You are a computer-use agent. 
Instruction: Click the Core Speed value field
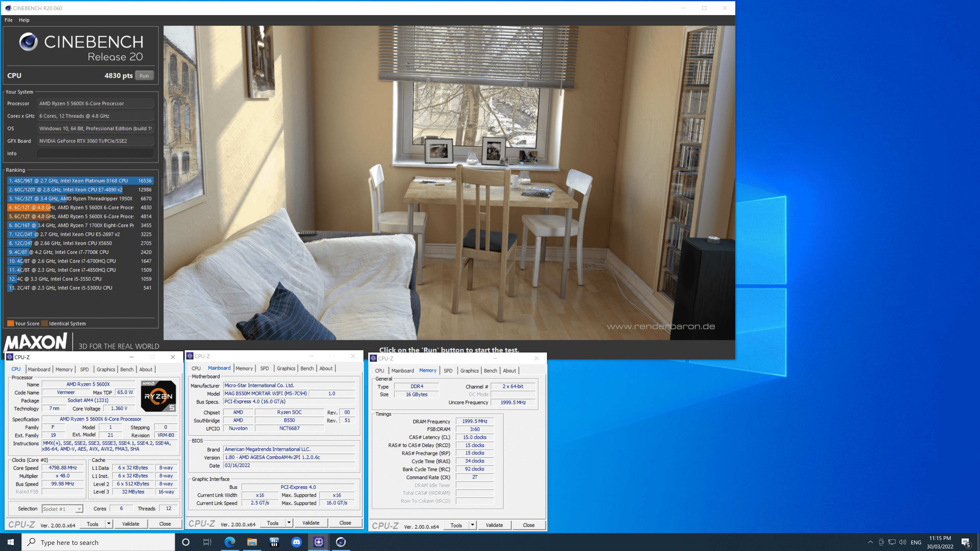pos(63,468)
